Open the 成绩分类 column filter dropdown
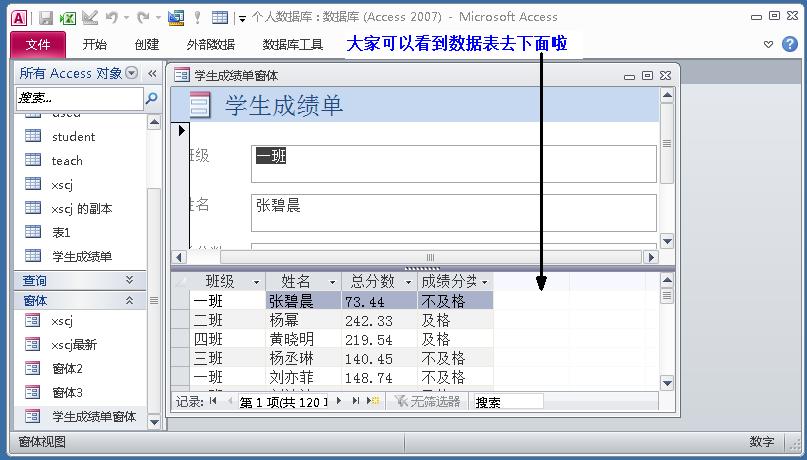 click(484, 282)
